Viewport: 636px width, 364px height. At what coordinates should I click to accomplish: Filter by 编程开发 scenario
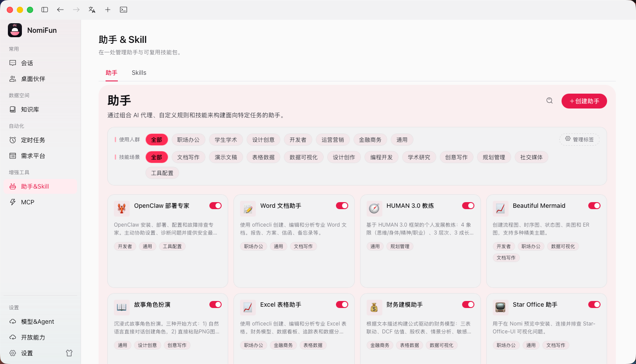(382, 157)
